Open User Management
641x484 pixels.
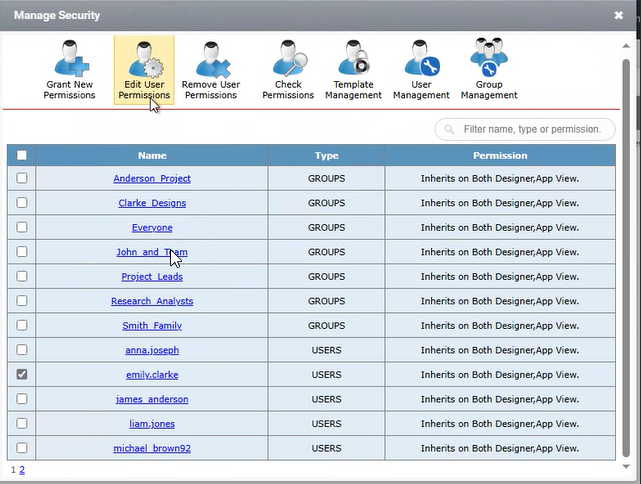(421, 70)
